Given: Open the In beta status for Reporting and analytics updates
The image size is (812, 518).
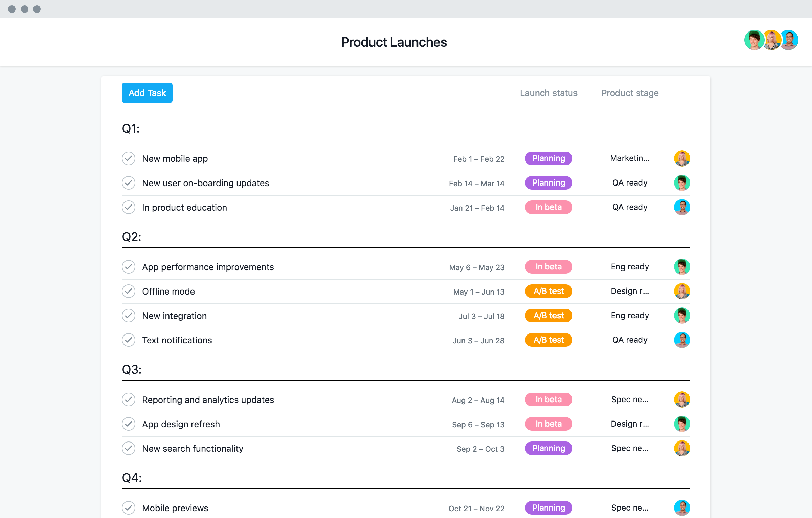Looking at the screenshot, I should (x=548, y=400).
